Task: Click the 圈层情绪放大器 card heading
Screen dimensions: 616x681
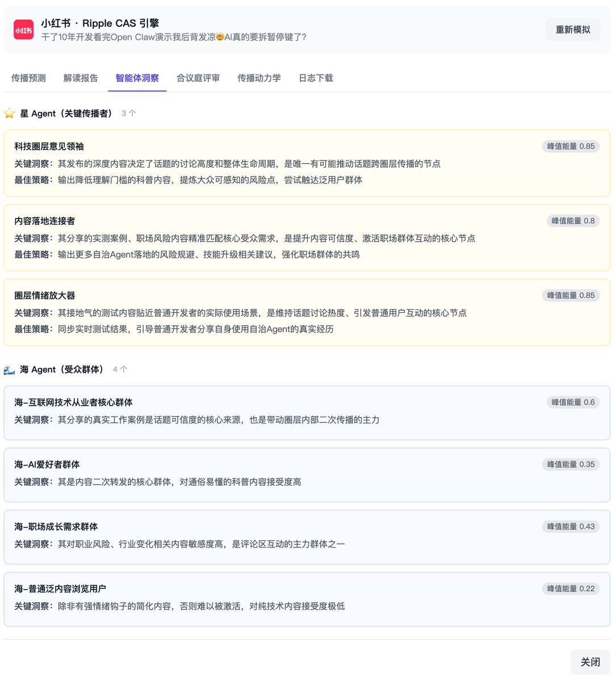Action: (x=45, y=296)
